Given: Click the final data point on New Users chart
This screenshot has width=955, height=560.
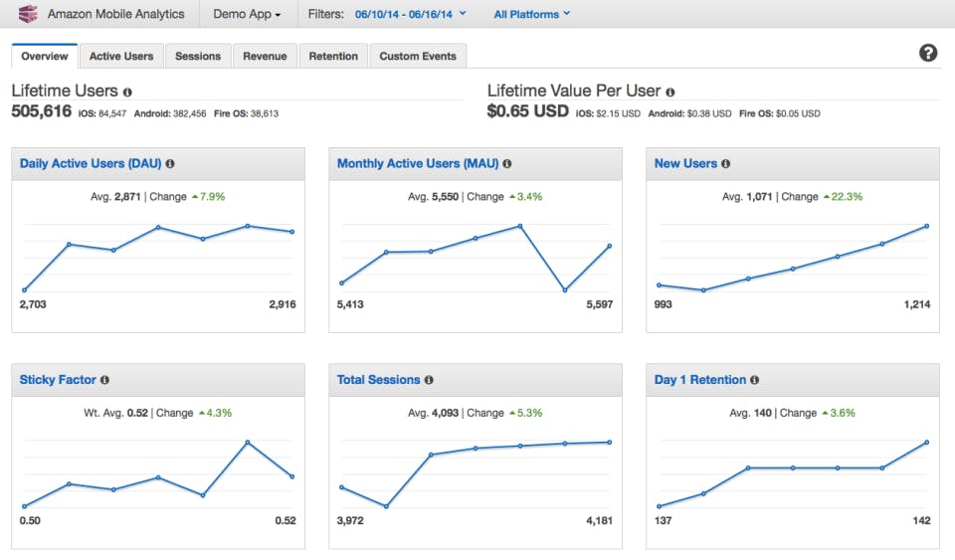Looking at the screenshot, I should pos(926,227).
